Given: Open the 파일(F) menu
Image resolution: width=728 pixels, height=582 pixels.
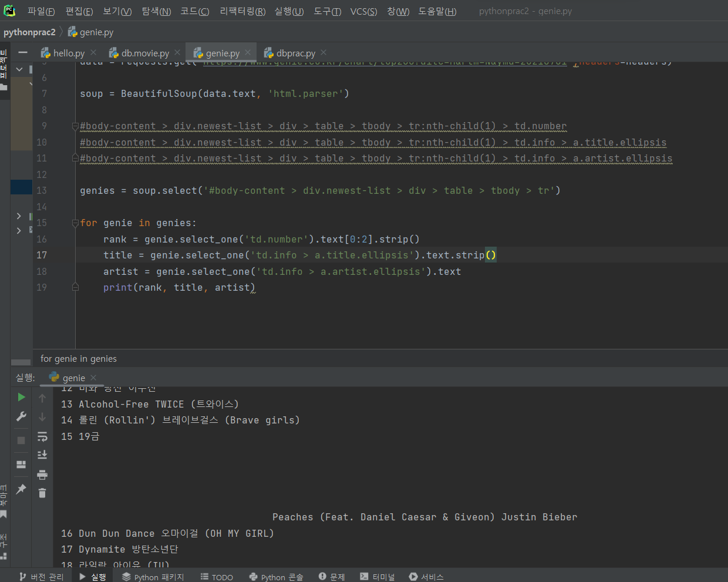Looking at the screenshot, I should [x=41, y=11].
